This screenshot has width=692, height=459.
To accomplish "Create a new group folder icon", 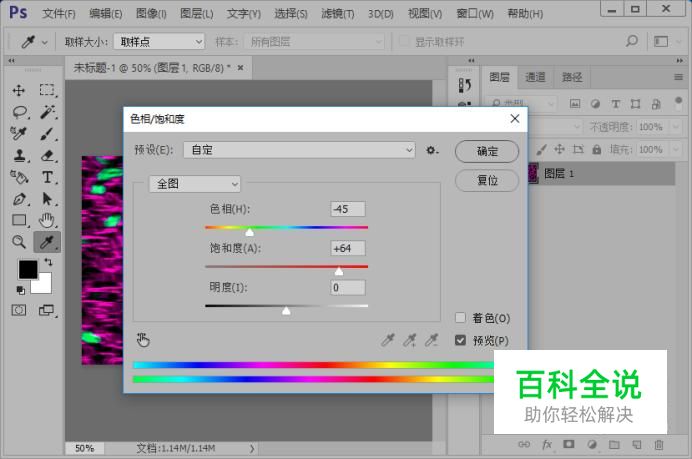I will click(x=614, y=444).
